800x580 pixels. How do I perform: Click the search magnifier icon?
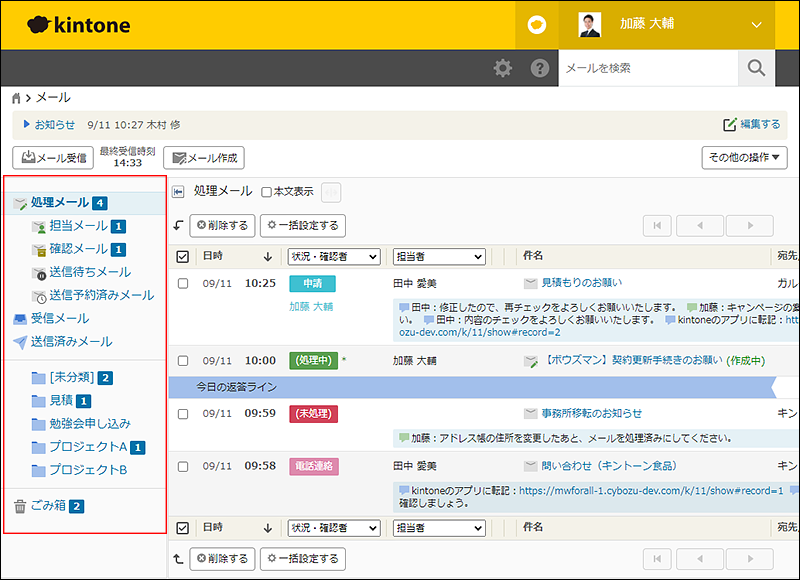757,68
